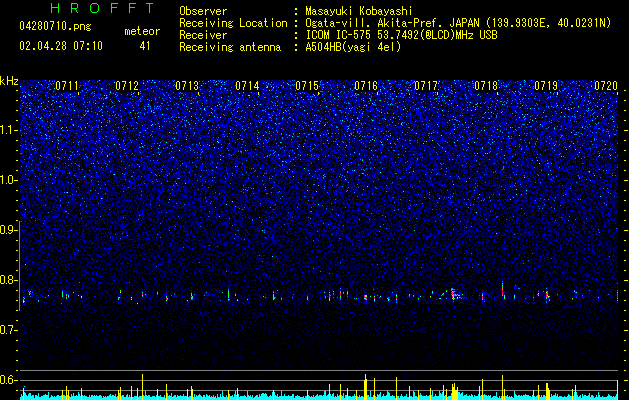Viewport: 629px width, 400px height.
Task: Click the kHz axis unit label
Action: tap(9, 81)
